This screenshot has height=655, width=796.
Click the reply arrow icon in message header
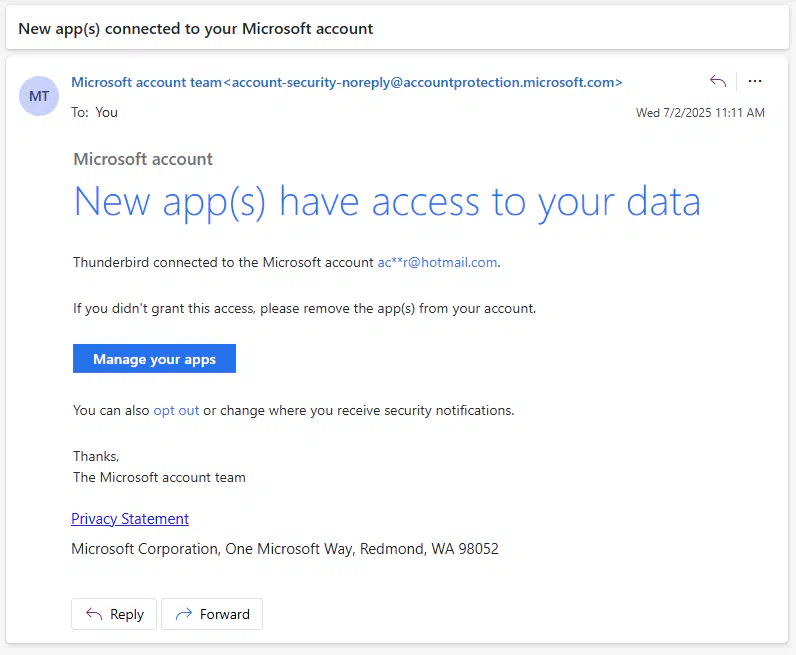pyautogui.click(x=718, y=81)
